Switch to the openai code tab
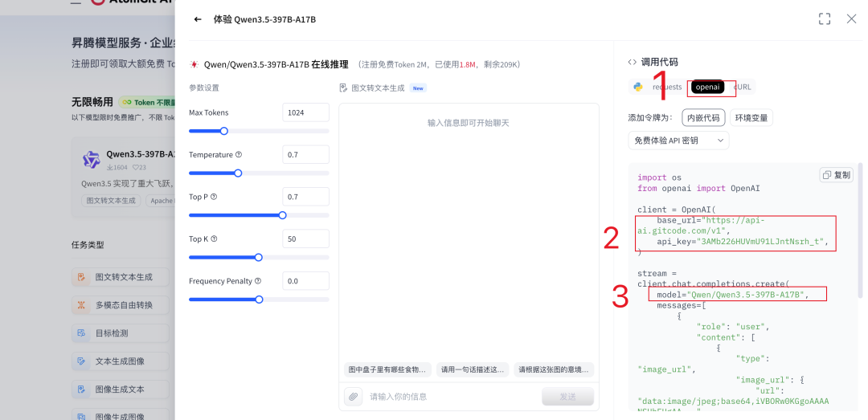The width and height of the screenshot is (868, 420). [x=707, y=87]
